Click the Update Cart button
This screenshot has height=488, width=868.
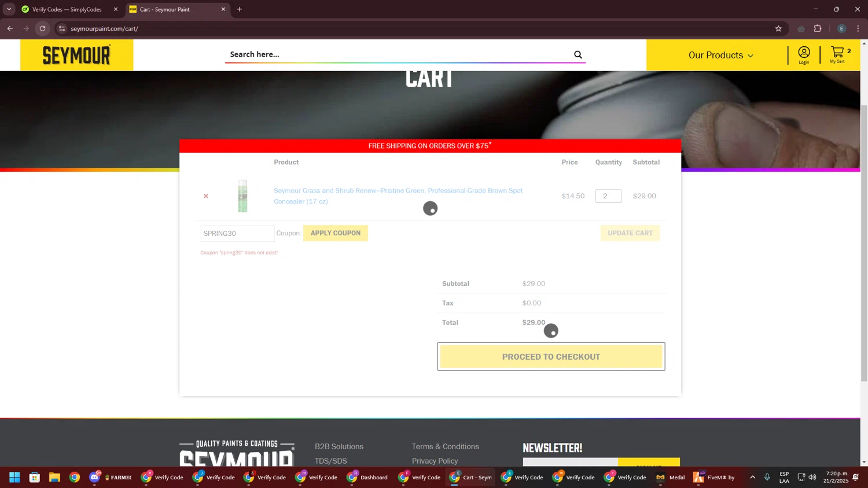click(x=630, y=233)
